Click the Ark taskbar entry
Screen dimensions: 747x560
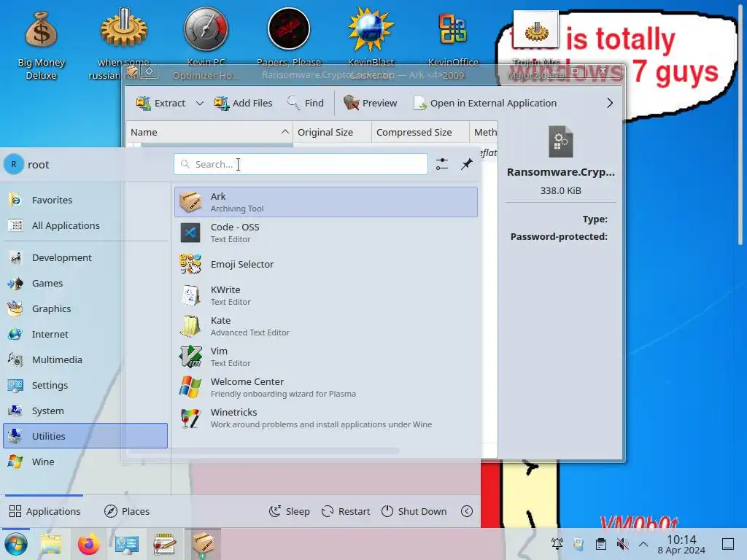tap(203, 544)
